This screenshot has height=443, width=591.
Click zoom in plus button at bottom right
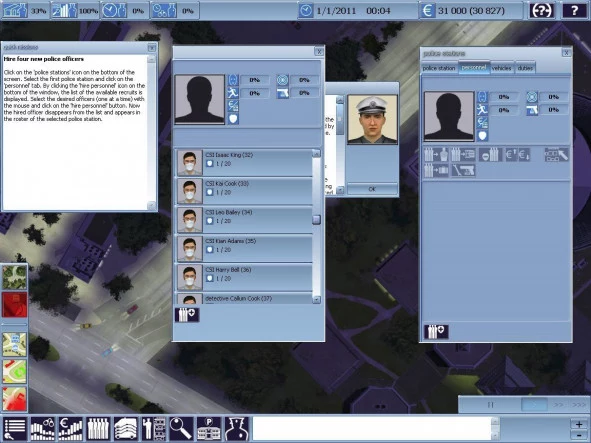(x=579, y=423)
